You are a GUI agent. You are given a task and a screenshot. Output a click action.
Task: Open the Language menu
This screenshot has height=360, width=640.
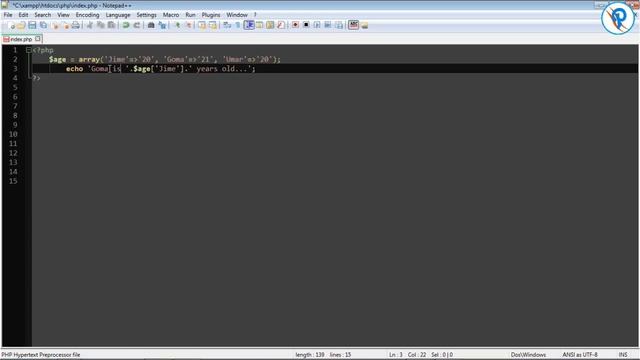pyautogui.click(x=118, y=15)
